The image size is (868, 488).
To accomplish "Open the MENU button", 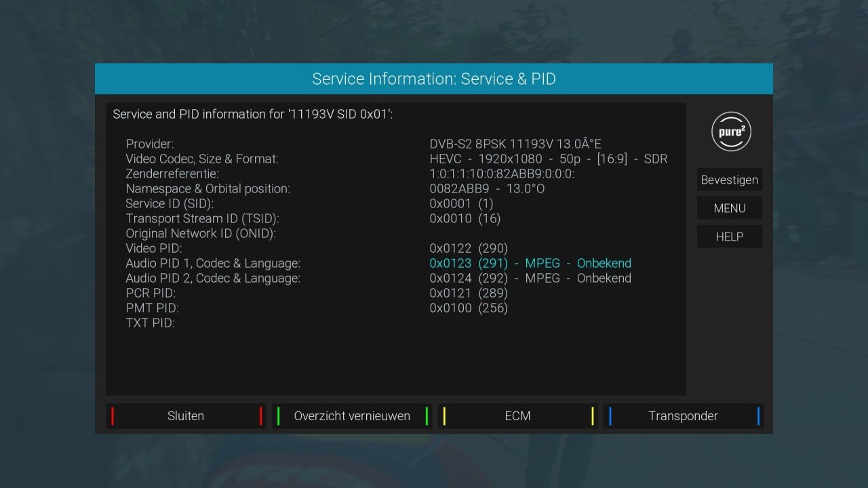I will 730,208.
